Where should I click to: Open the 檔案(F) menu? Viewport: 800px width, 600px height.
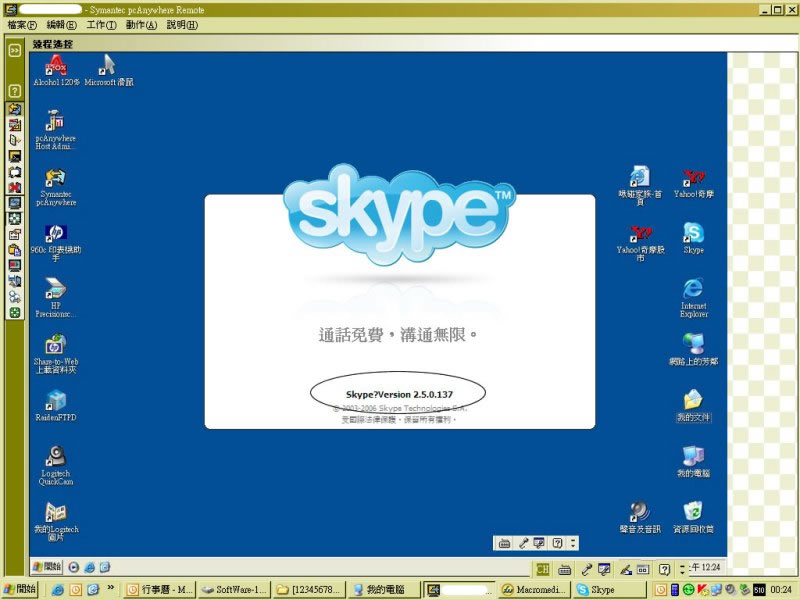pos(22,24)
